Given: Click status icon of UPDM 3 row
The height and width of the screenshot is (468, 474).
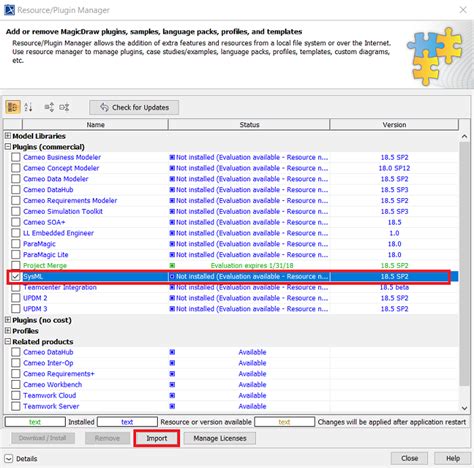Looking at the screenshot, I should coord(172,309).
